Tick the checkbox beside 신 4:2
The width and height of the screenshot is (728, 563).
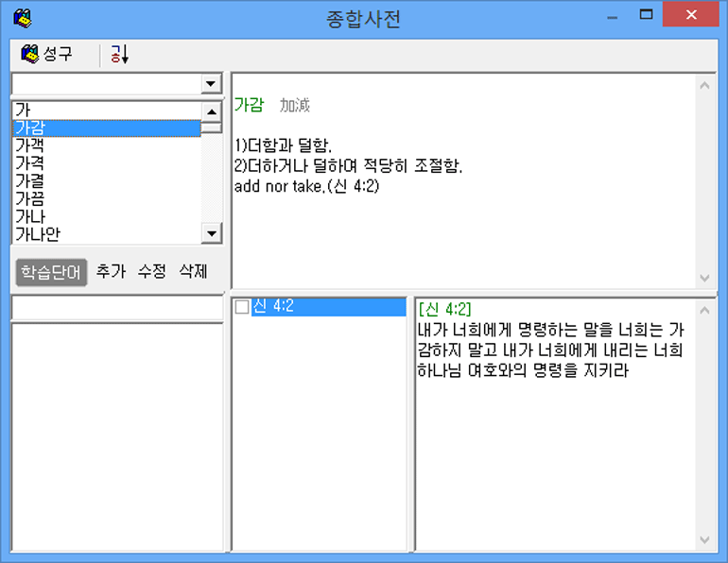(x=242, y=307)
